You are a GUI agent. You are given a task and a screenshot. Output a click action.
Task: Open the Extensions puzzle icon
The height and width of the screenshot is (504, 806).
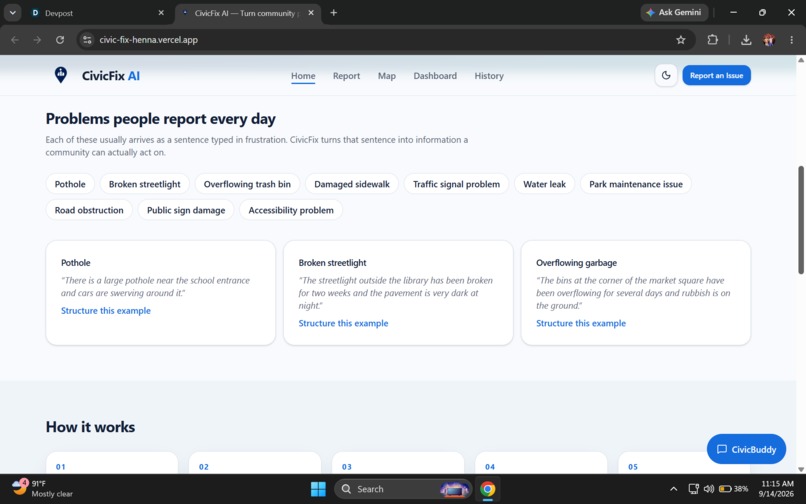pos(712,40)
